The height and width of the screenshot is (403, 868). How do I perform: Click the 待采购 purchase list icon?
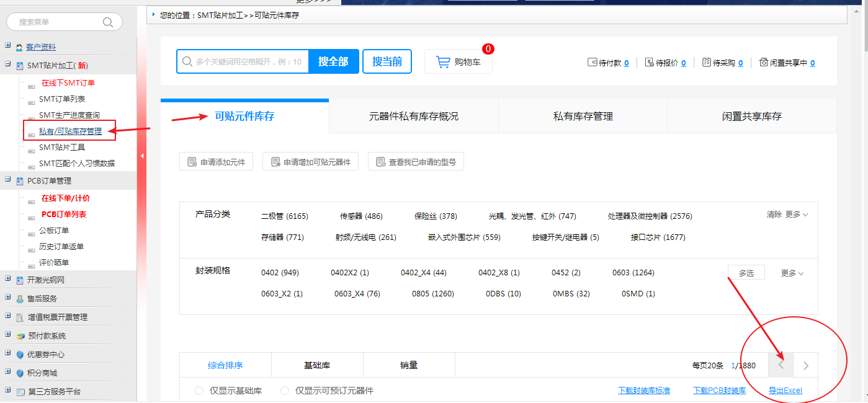point(707,63)
